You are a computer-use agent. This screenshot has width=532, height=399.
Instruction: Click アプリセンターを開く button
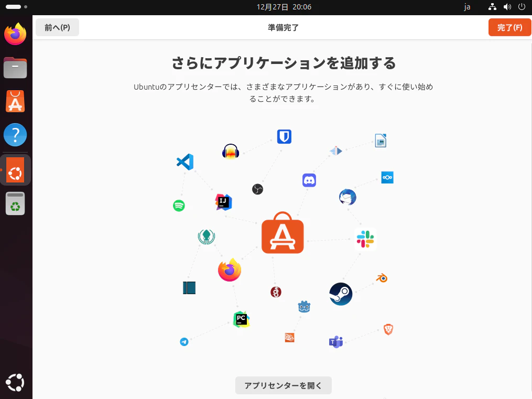click(284, 385)
